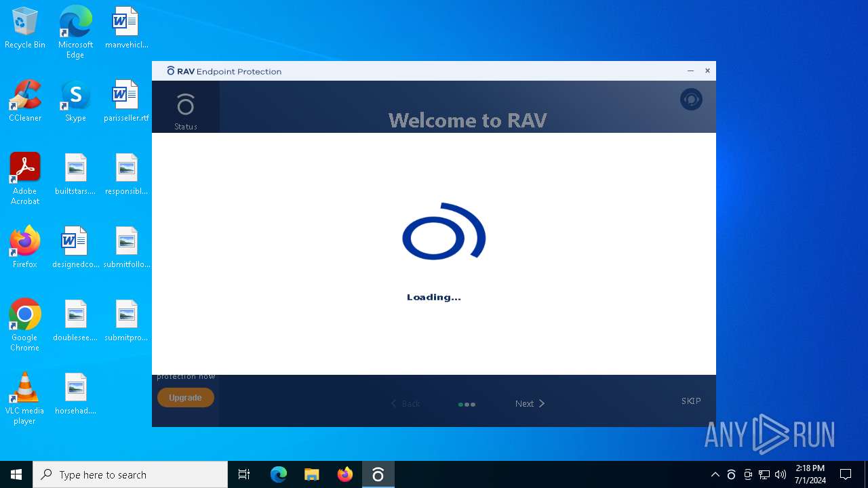The height and width of the screenshot is (488, 868).
Task: Click the page indicator dots
Action: 467,405
